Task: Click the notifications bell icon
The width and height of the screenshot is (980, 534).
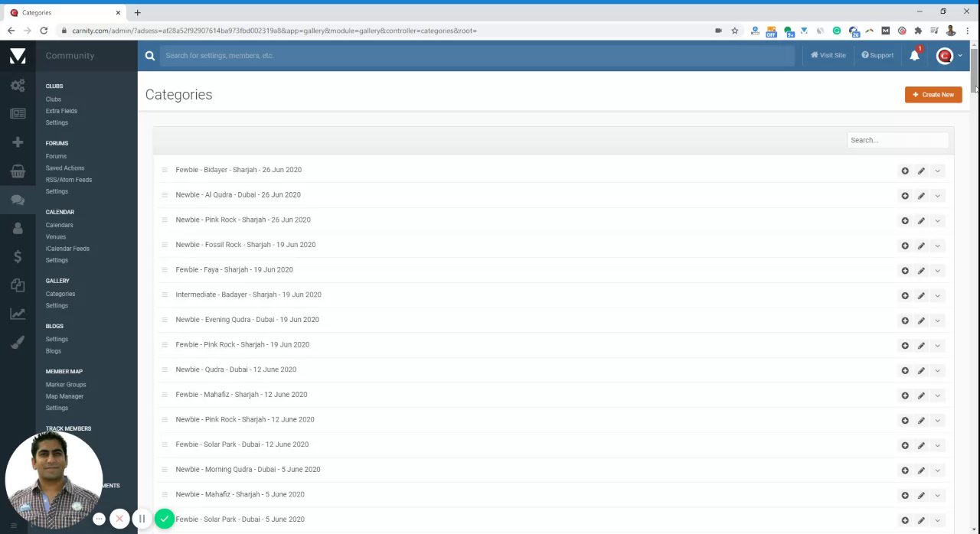Action: 914,55
